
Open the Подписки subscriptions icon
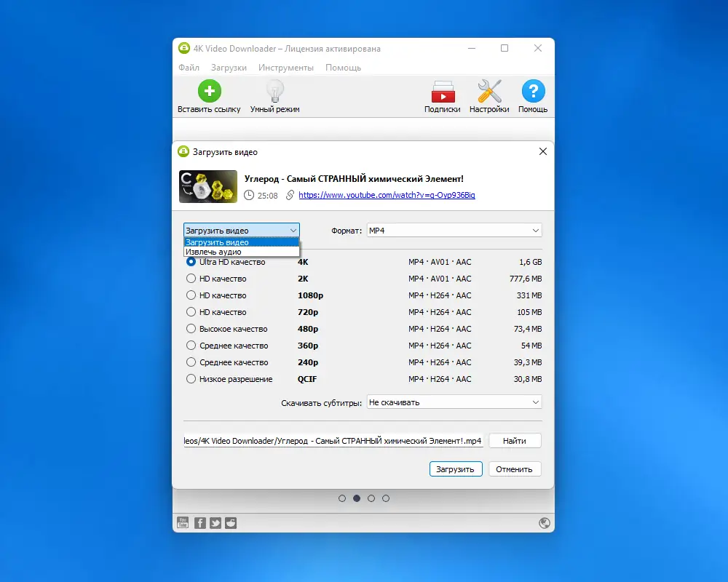point(443,92)
